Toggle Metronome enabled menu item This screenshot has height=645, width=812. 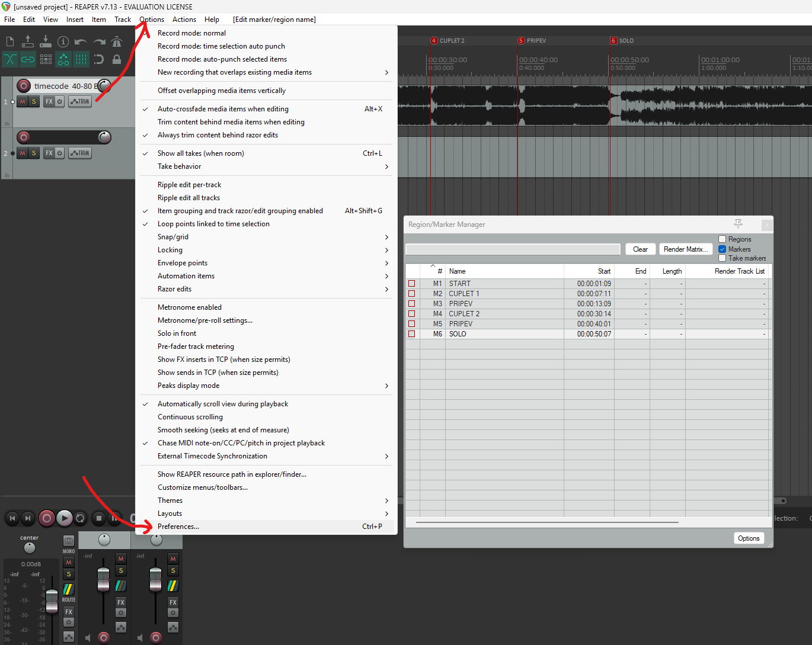point(266,307)
